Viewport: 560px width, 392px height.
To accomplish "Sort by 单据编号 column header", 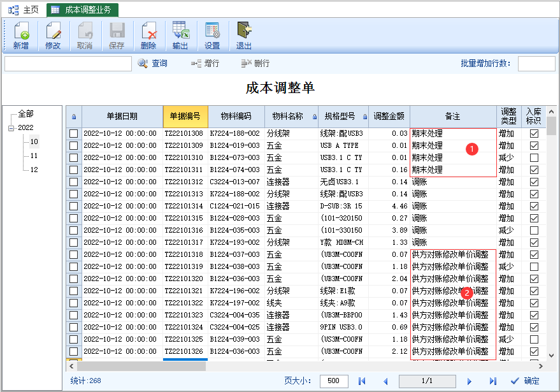I will tap(185, 117).
